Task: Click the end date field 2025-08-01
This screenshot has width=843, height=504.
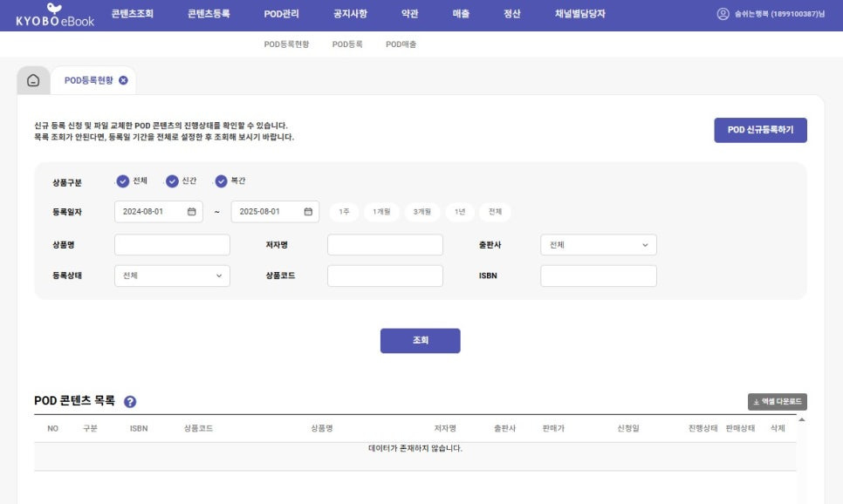Action: click(x=275, y=212)
